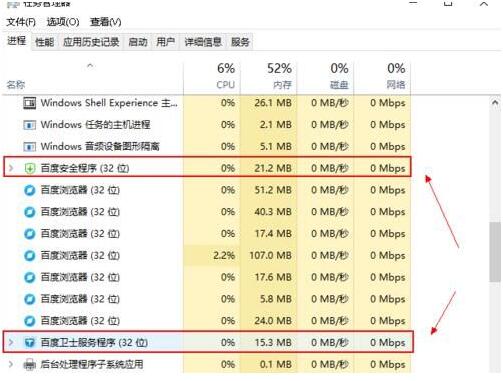Image resolution: width=503 pixels, height=381 pixels.
Task: Click the 百度安全程序 green shield icon
Action: tap(29, 168)
